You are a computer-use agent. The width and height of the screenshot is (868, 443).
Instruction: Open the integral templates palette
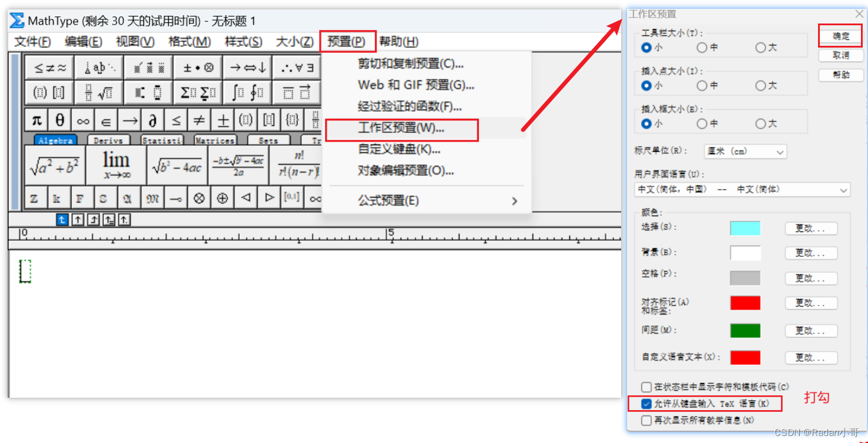click(x=248, y=92)
